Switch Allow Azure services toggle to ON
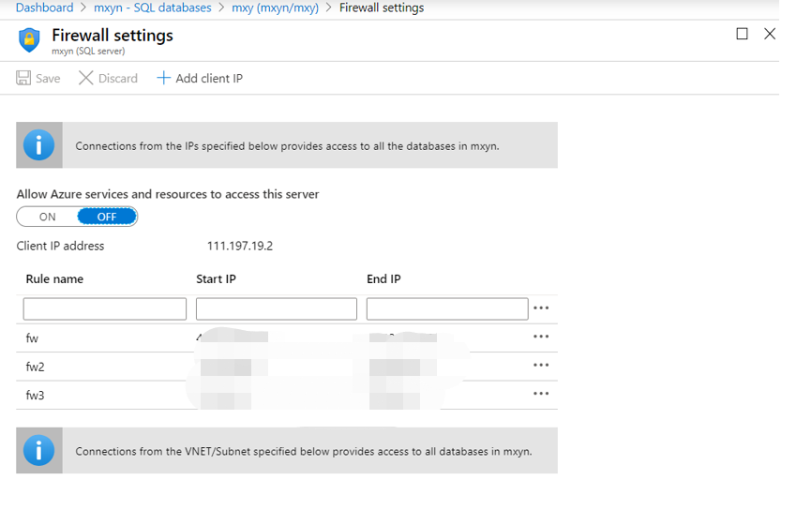 [47, 217]
